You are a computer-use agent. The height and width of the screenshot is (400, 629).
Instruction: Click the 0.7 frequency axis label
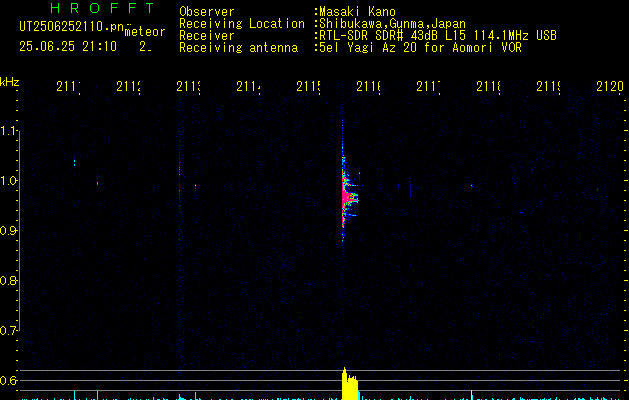8,331
